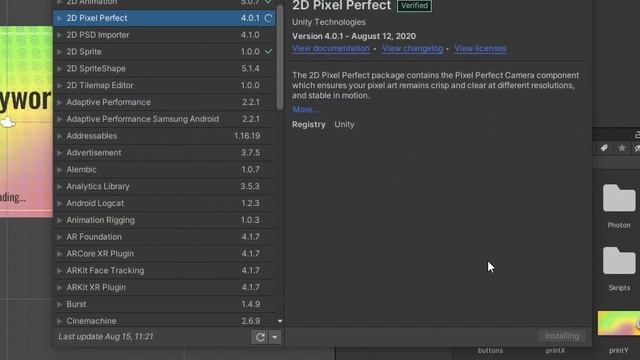The height and width of the screenshot is (360, 640).
Task: Open the Photon folder icon
Action: [x=619, y=198]
